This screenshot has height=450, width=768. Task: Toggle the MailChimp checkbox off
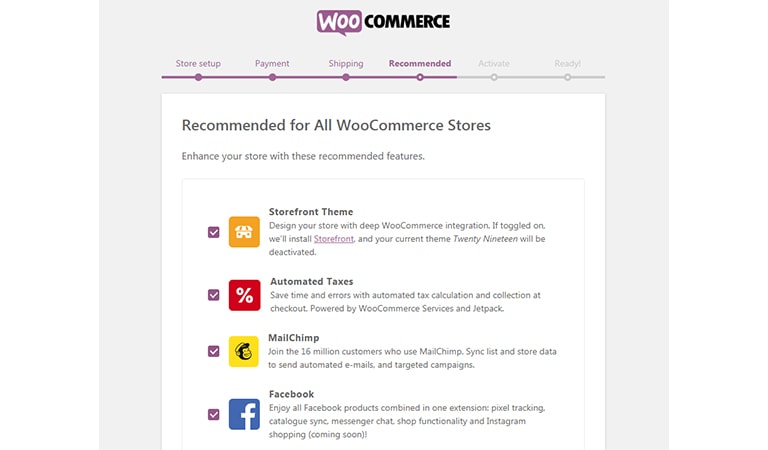pos(214,352)
